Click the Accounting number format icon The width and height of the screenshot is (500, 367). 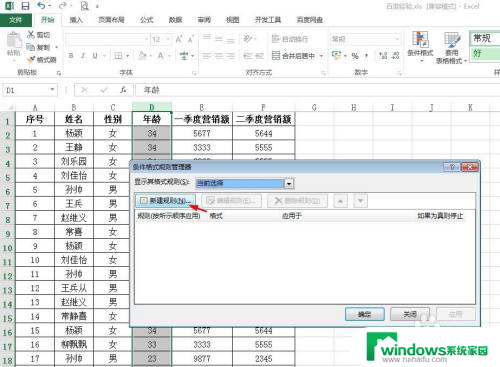[337, 55]
